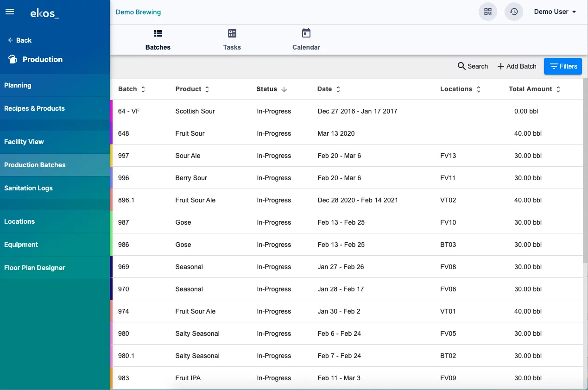The height and width of the screenshot is (390, 588).
Task: Open the recent history clock icon
Action: pos(513,12)
